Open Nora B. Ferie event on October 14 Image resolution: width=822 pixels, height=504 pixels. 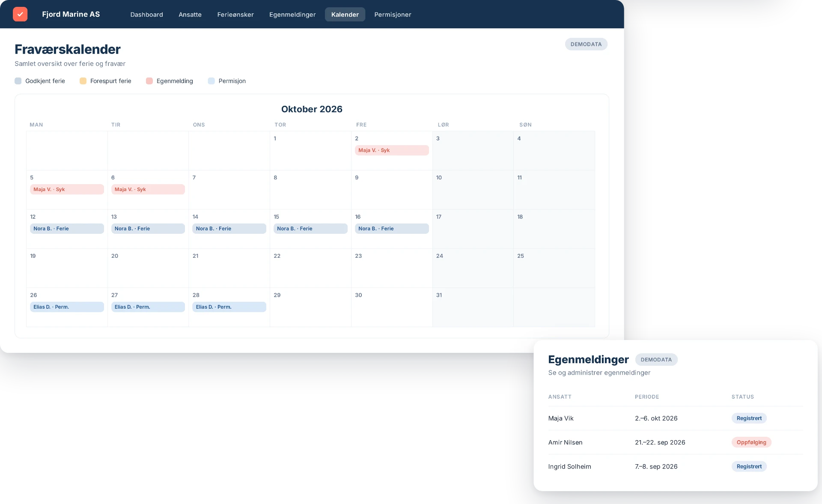[229, 229]
